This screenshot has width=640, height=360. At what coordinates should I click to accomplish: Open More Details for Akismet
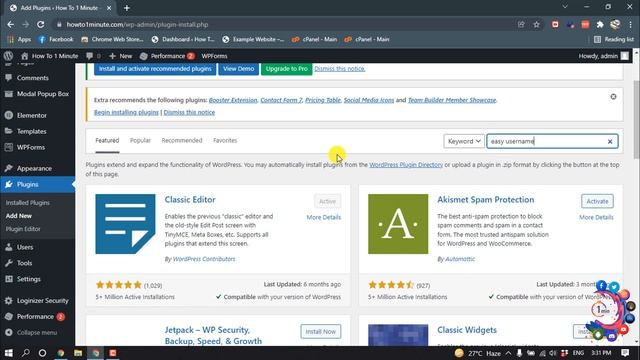tap(596, 217)
